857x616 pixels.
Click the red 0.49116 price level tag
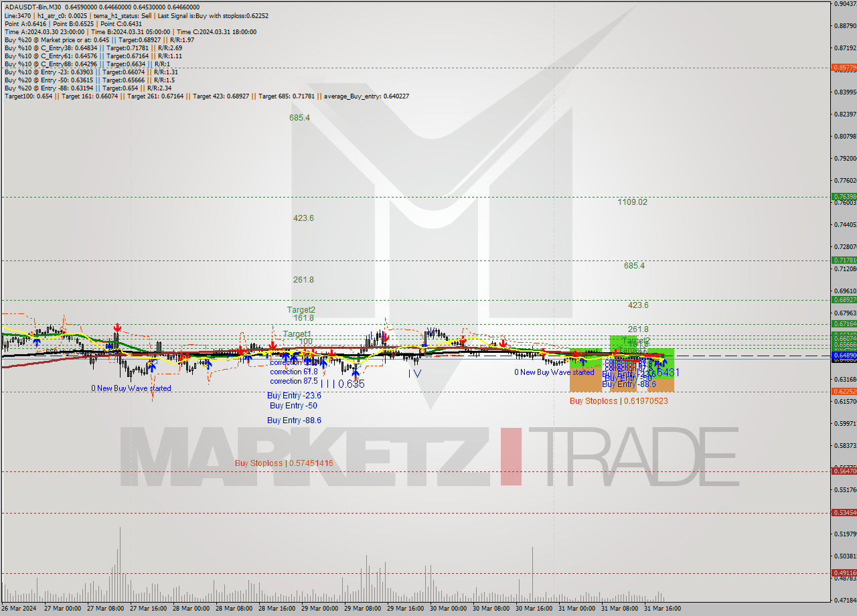[x=844, y=573]
